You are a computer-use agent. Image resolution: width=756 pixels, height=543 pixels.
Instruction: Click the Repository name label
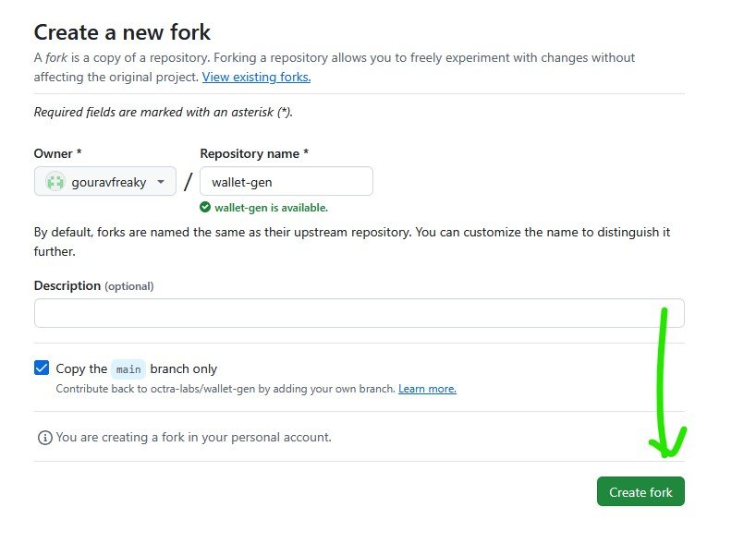(254, 153)
